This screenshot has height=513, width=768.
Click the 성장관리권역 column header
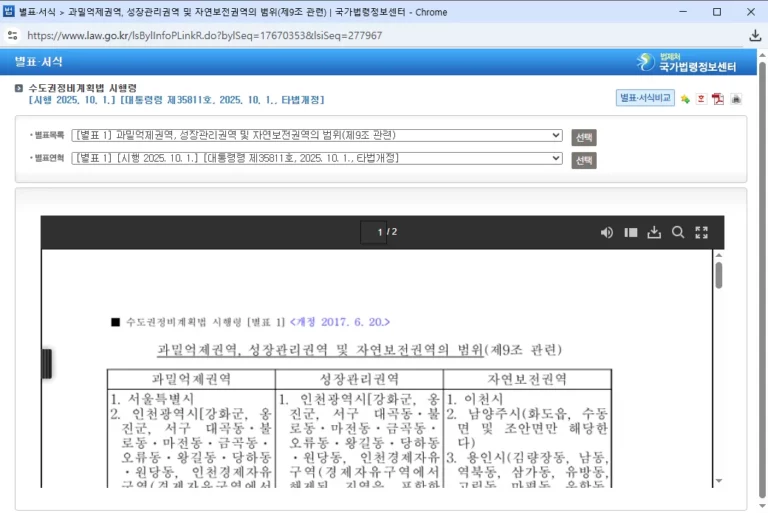[359, 379]
